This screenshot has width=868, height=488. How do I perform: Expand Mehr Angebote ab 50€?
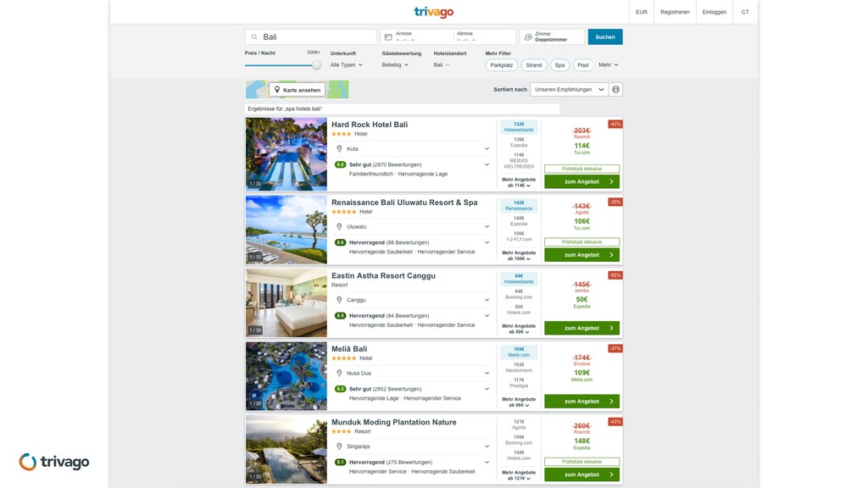519,330
